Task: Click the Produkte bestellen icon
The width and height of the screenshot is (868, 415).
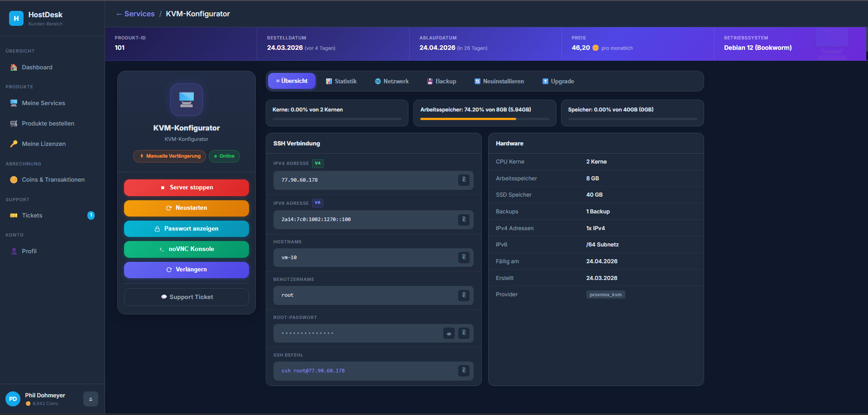Action: (14, 123)
